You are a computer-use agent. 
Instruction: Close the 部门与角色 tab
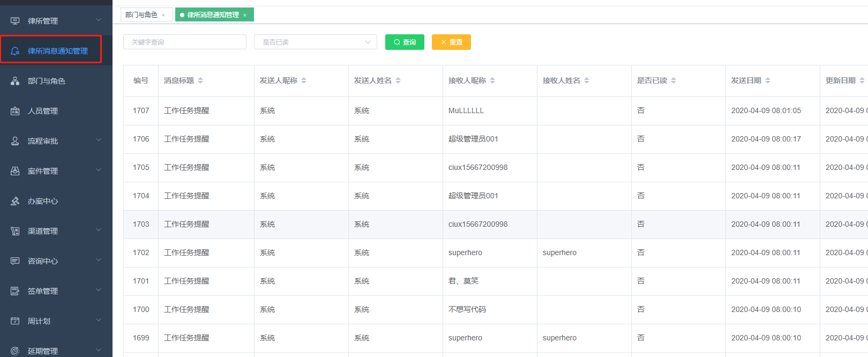tap(163, 15)
